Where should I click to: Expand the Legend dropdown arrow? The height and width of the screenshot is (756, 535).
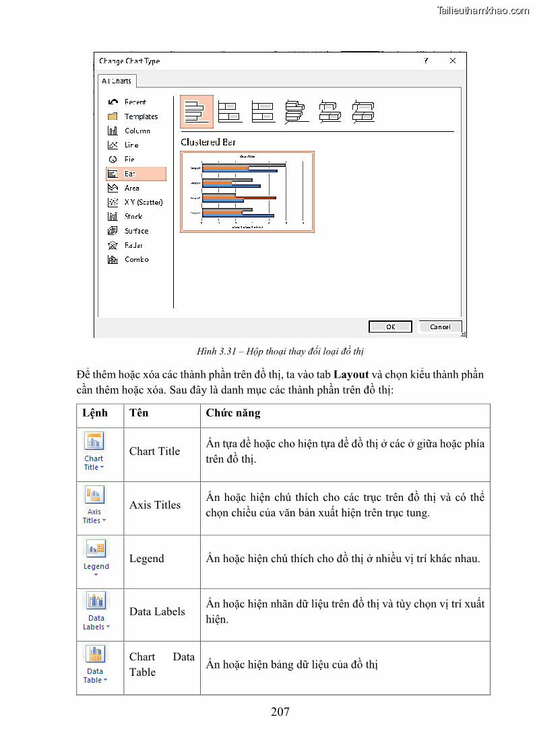pyautogui.click(x=96, y=575)
